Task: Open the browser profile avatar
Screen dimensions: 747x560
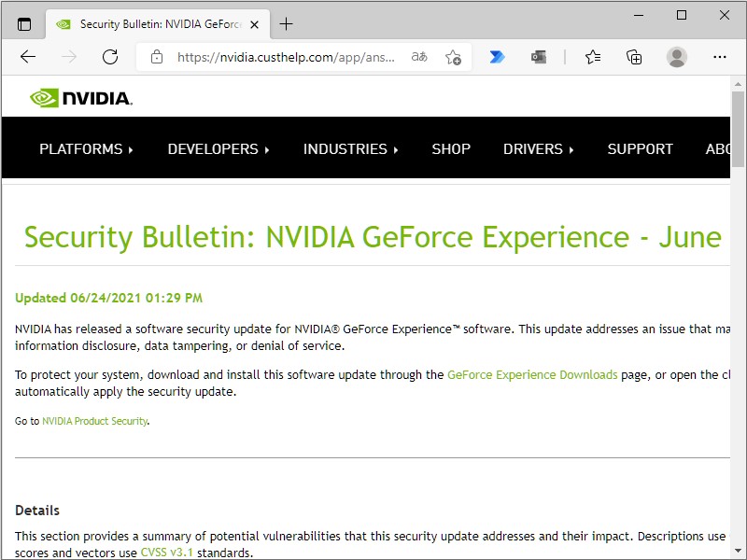Action: (x=676, y=57)
